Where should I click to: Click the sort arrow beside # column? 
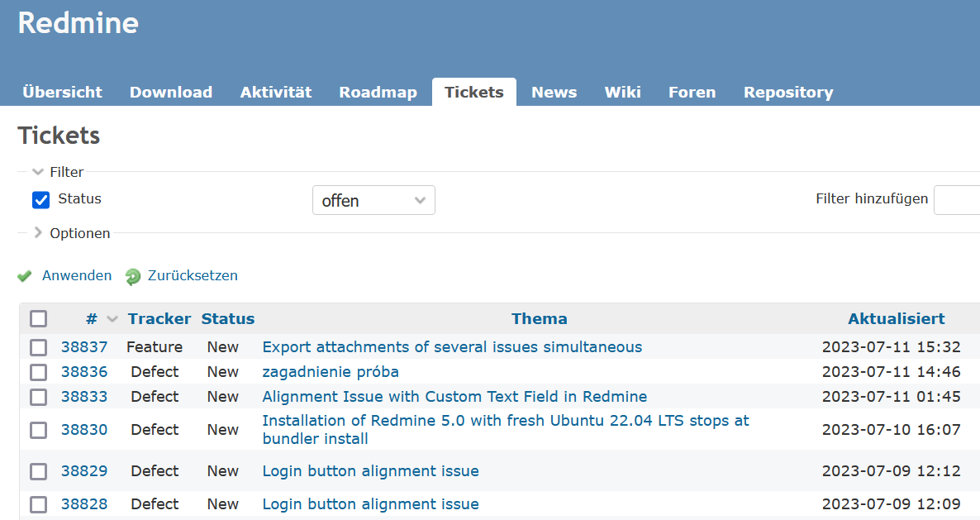coord(112,319)
